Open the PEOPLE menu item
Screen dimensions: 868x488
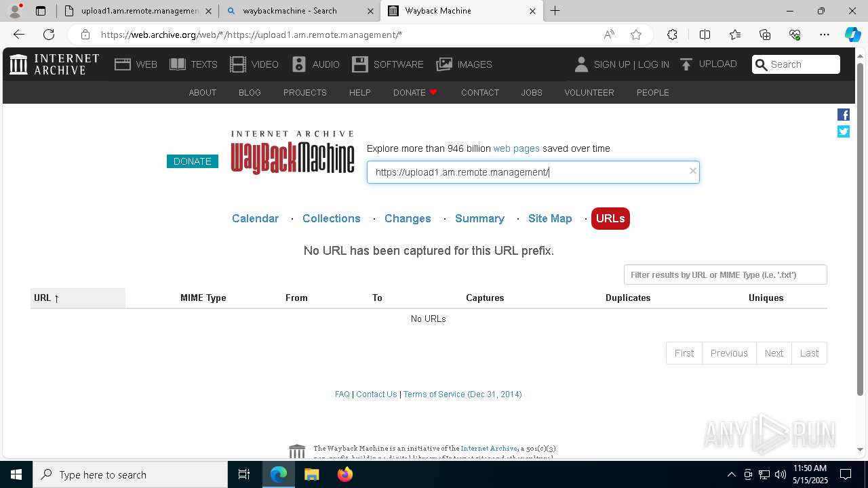653,92
